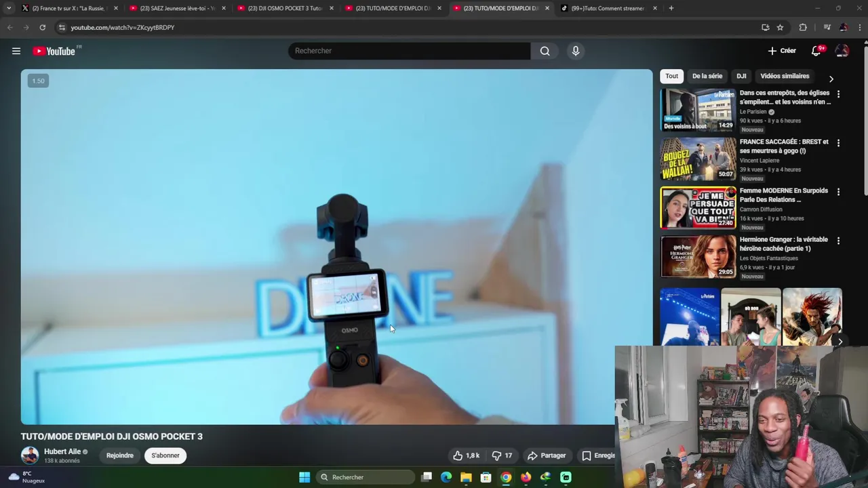Install app icon in the address bar

coord(765,27)
